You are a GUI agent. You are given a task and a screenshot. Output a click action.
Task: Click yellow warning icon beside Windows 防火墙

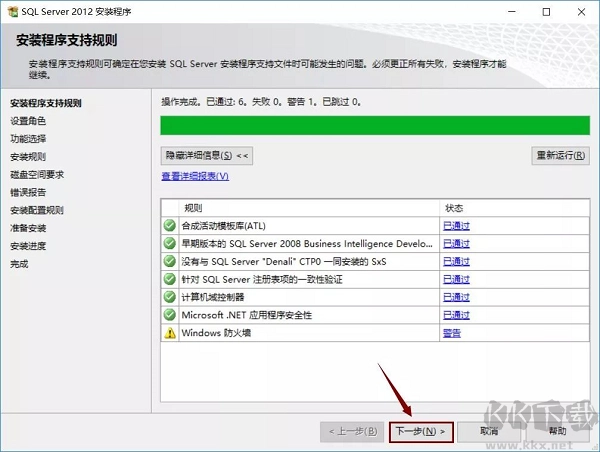(169, 333)
